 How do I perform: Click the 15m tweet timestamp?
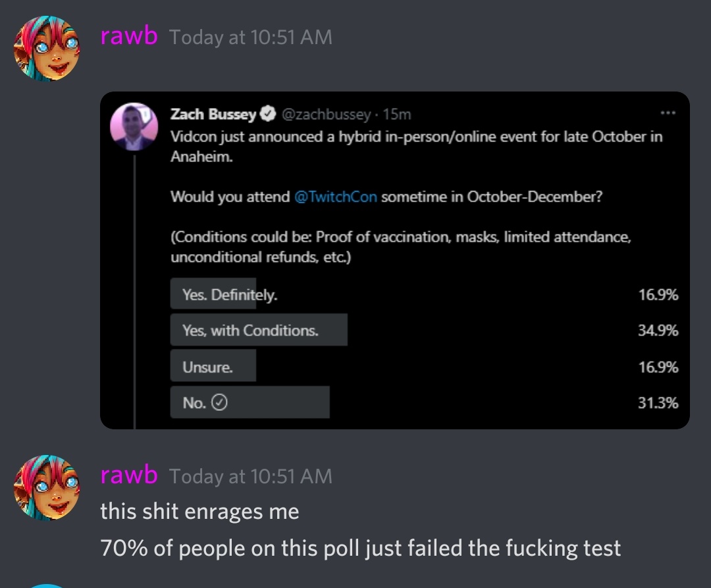pyautogui.click(x=397, y=115)
